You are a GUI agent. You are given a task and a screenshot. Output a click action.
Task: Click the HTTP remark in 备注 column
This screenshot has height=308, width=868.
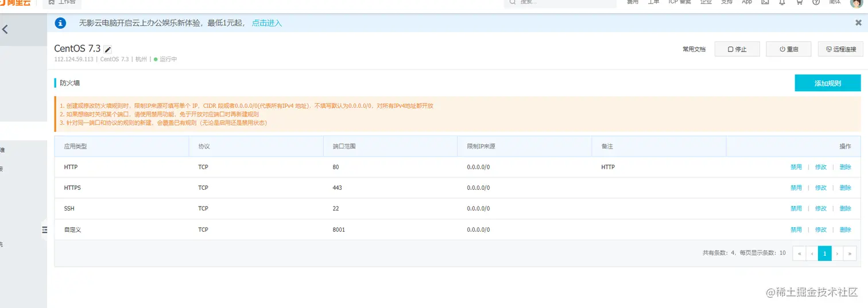(x=608, y=167)
